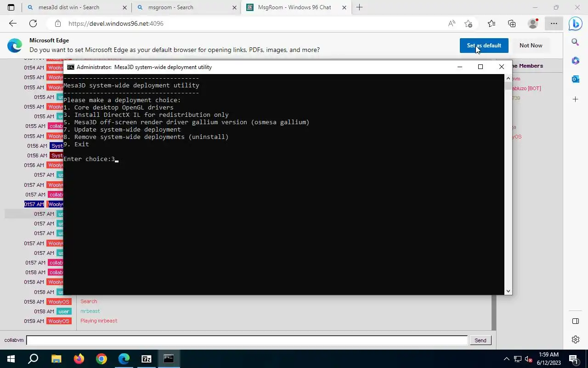The height and width of the screenshot is (368, 588).
Task: Open the taskbar clock and date
Action: click(x=548, y=359)
